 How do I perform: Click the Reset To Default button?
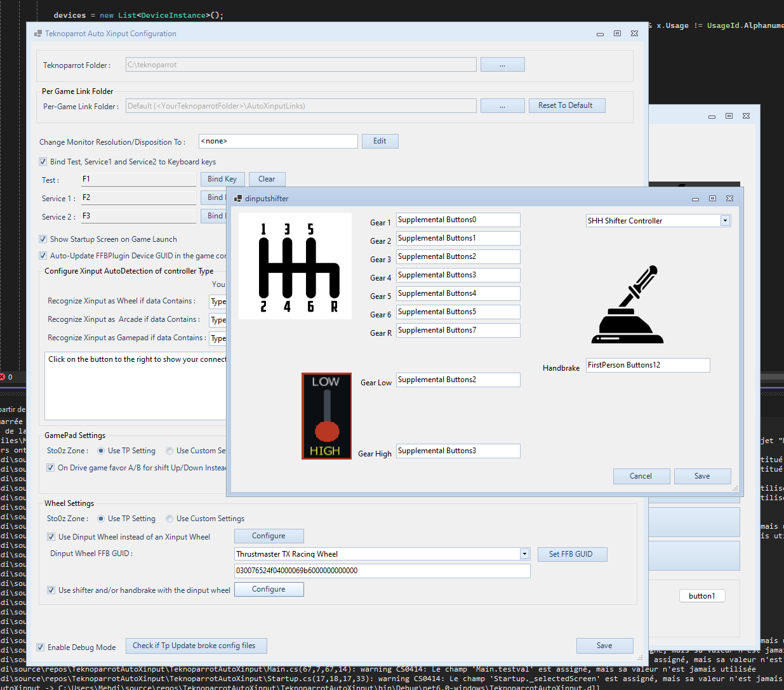click(x=567, y=105)
